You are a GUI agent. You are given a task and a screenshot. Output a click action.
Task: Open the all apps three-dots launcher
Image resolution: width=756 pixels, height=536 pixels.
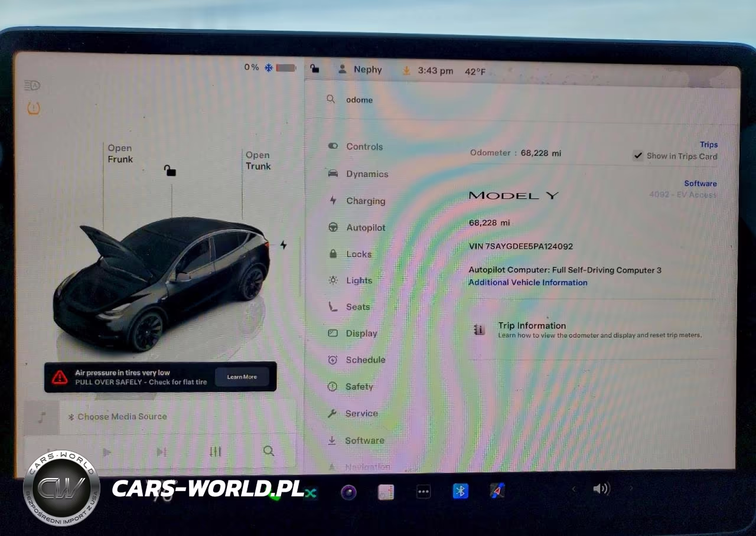pyautogui.click(x=423, y=492)
